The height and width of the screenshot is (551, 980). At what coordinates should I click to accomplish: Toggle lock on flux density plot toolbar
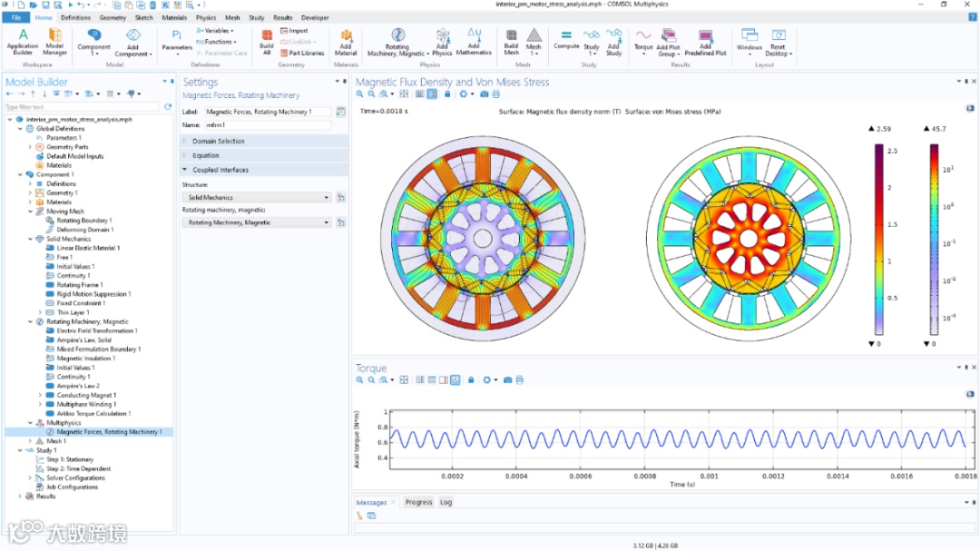point(446,93)
